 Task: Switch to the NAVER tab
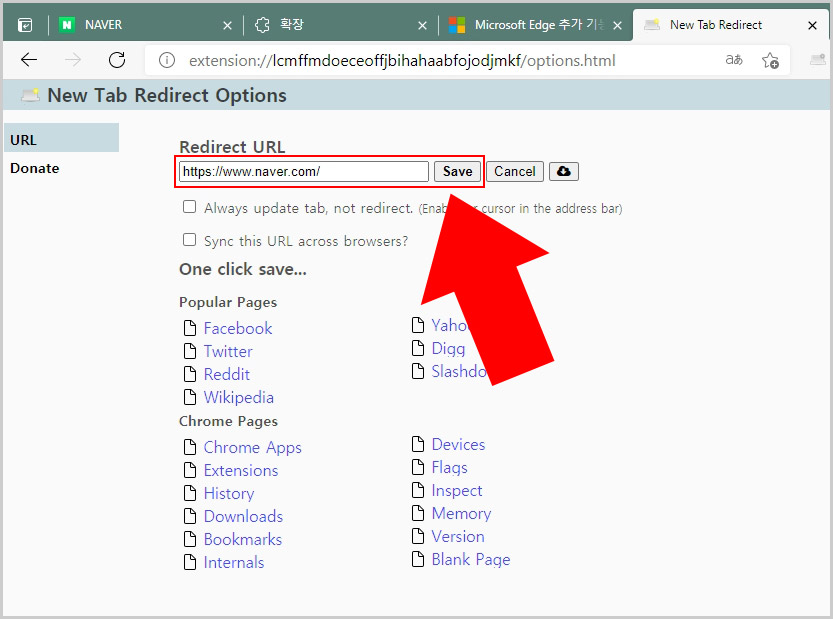point(143,25)
